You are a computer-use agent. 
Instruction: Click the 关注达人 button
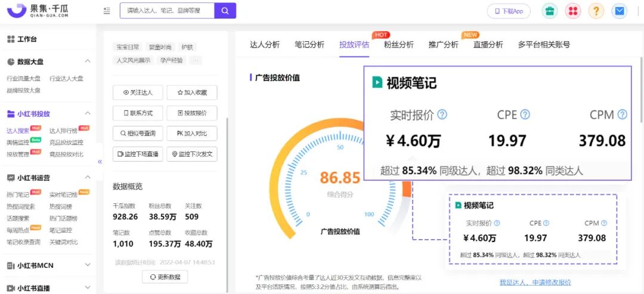coord(138,93)
